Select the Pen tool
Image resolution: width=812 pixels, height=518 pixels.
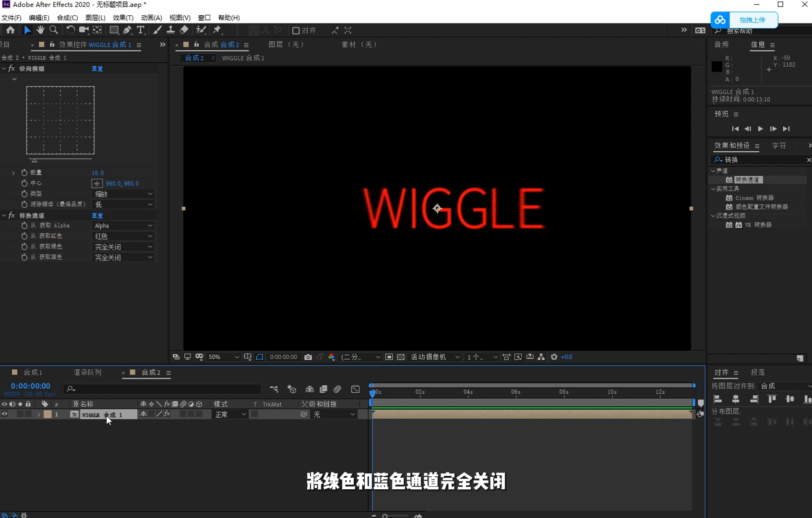(128, 30)
